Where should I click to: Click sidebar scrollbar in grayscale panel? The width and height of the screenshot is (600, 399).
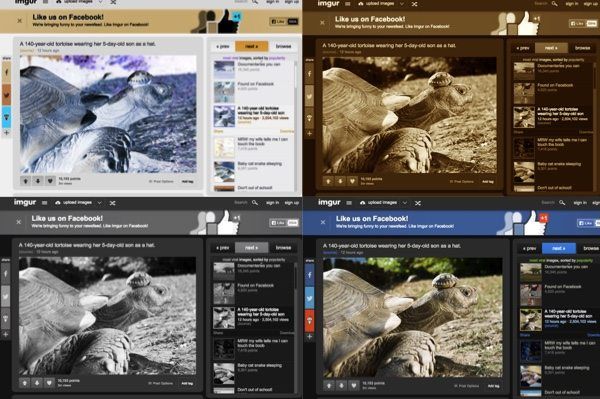295,275
